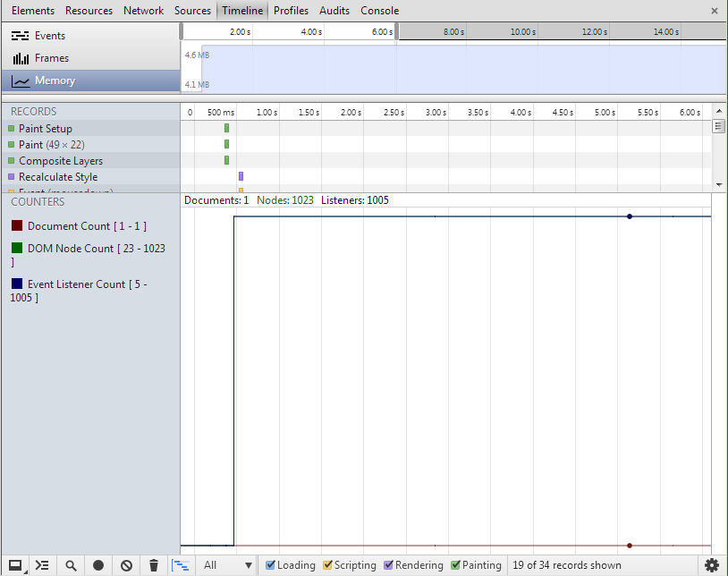Click the dock to window icon
The image size is (728, 576).
16,565
